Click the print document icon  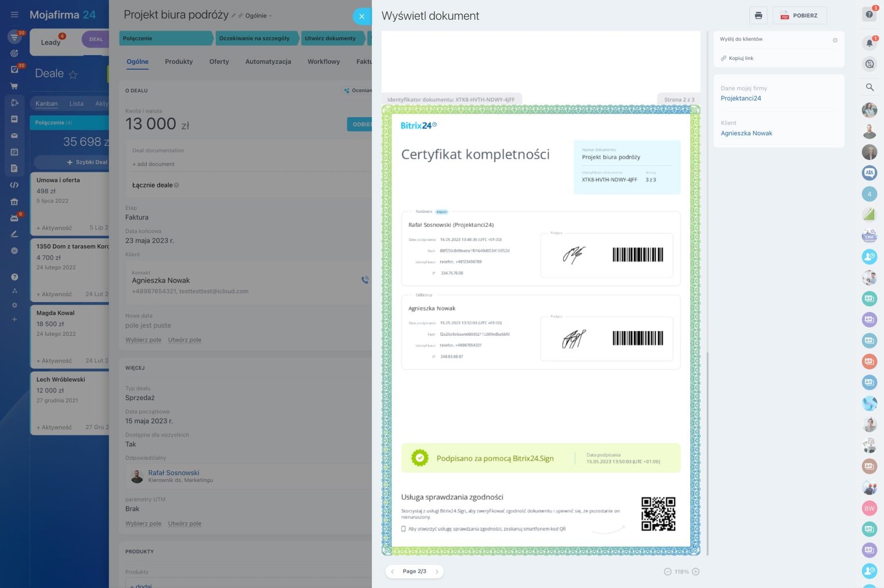tap(758, 16)
